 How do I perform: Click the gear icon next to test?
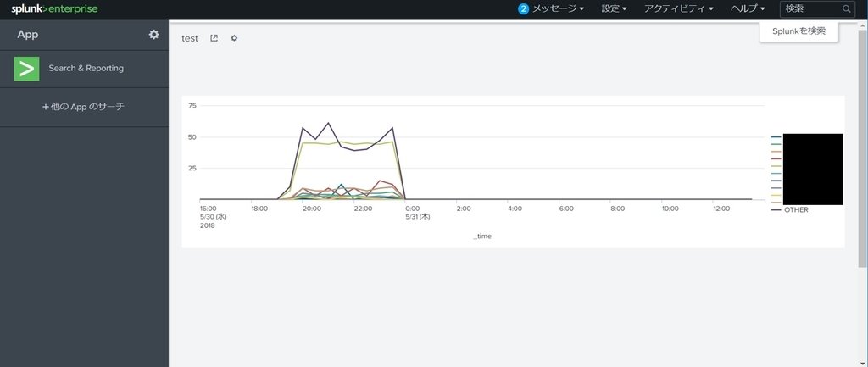coord(234,38)
